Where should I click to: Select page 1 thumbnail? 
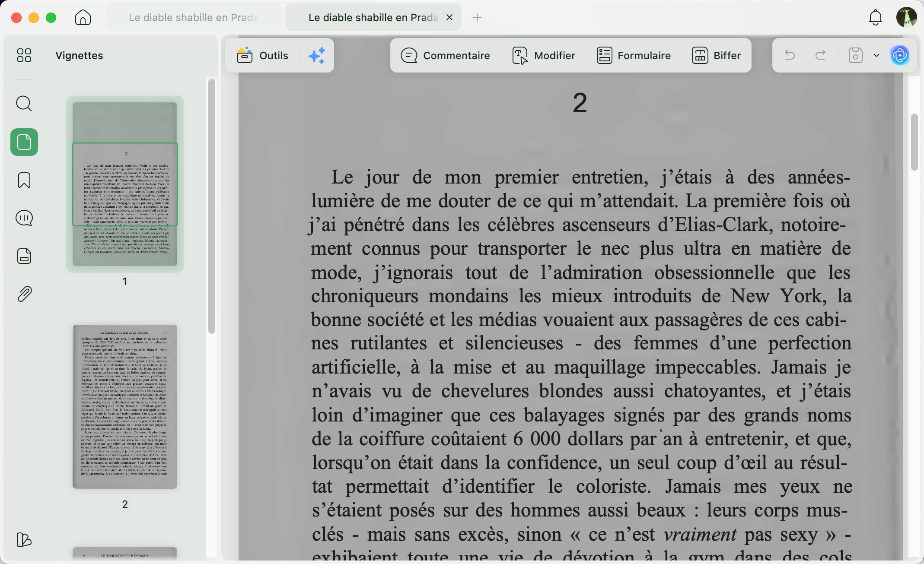(x=125, y=184)
